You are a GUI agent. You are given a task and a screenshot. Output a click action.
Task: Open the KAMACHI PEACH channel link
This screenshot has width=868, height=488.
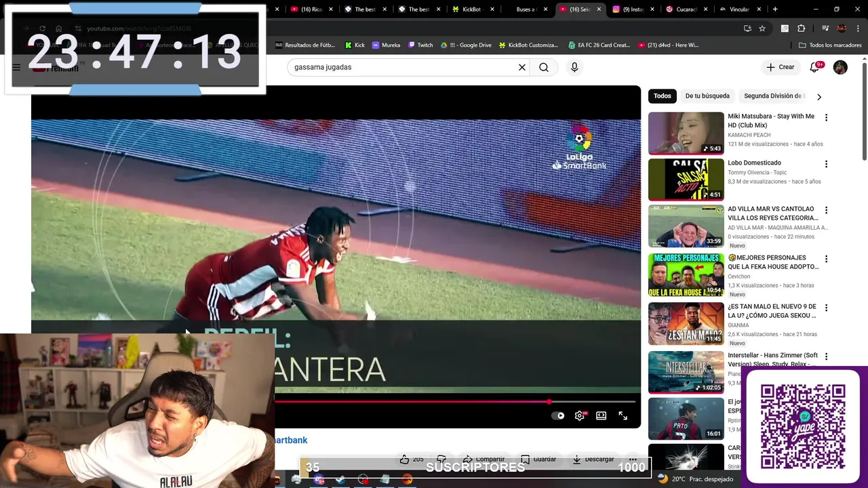(749, 135)
